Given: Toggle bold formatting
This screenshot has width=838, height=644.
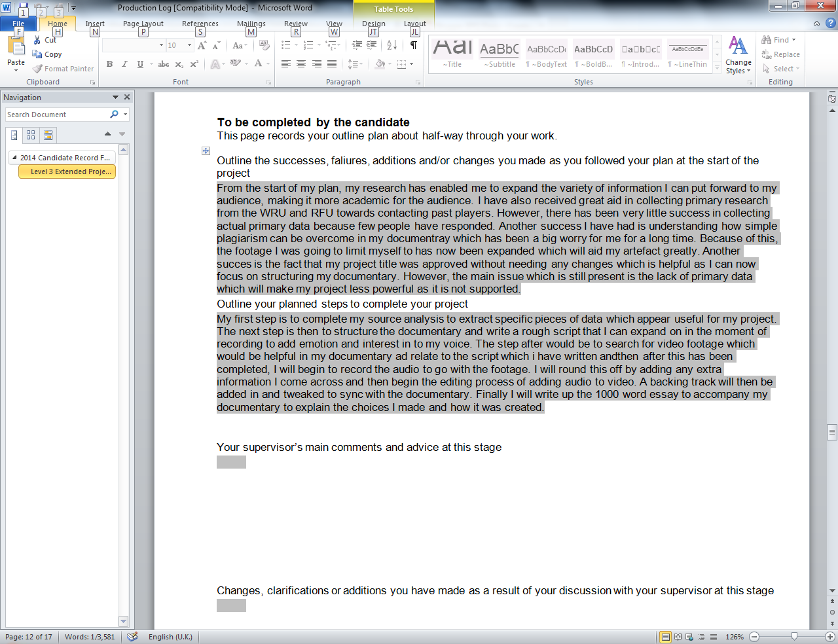Looking at the screenshot, I should coord(109,64).
